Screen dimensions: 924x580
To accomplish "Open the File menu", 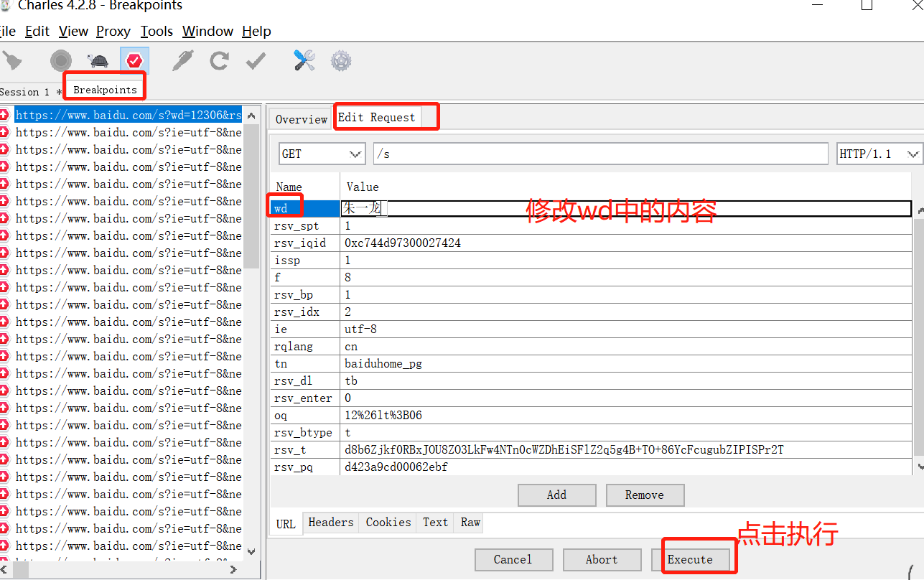I will click(7, 31).
